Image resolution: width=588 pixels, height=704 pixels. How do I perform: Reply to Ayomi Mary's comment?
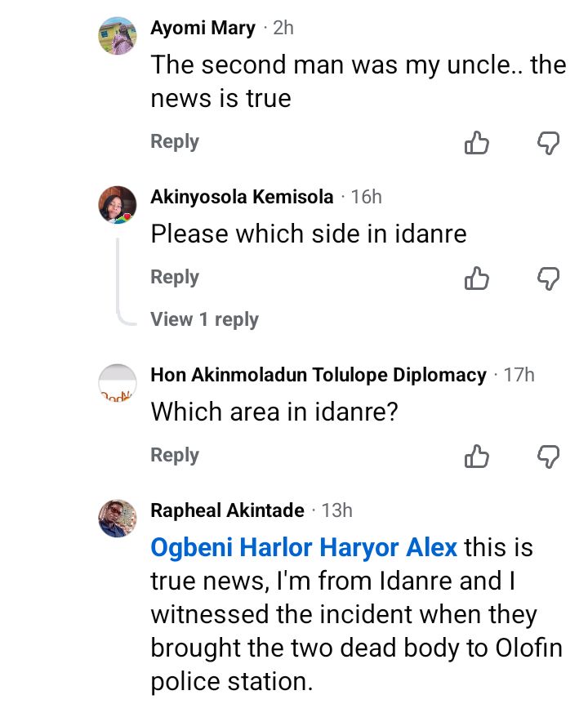coord(175,142)
